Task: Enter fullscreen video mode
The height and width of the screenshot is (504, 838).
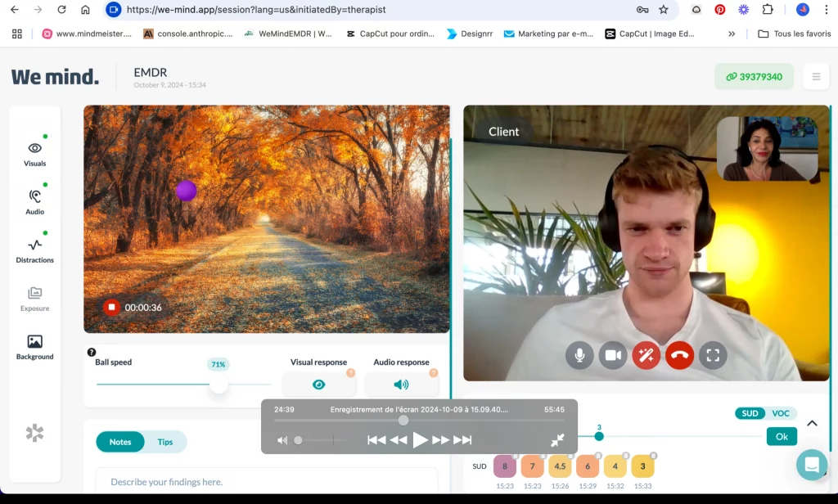Action: click(713, 355)
